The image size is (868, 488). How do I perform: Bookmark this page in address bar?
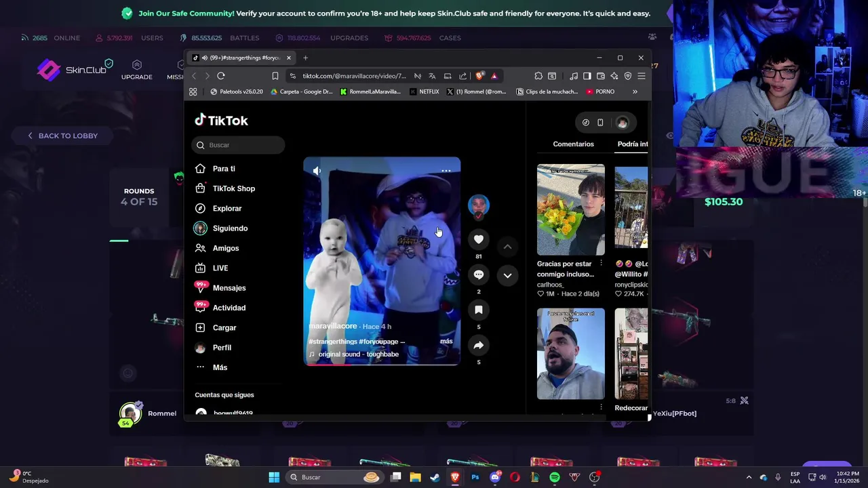(x=275, y=76)
